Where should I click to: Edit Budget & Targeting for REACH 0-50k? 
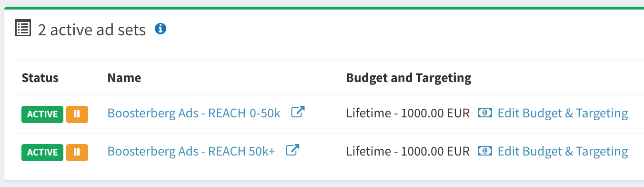(563, 113)
